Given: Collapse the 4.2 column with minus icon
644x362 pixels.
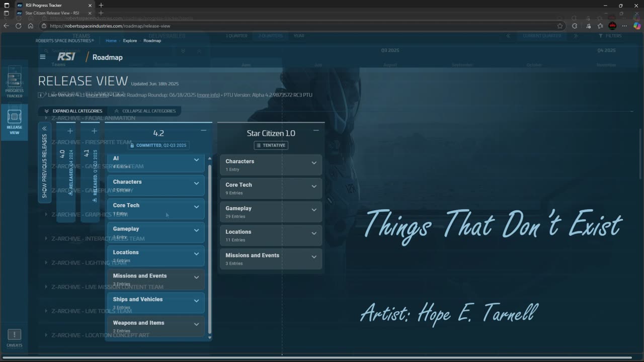Looking at the screenshot, I should coord(203,131).
